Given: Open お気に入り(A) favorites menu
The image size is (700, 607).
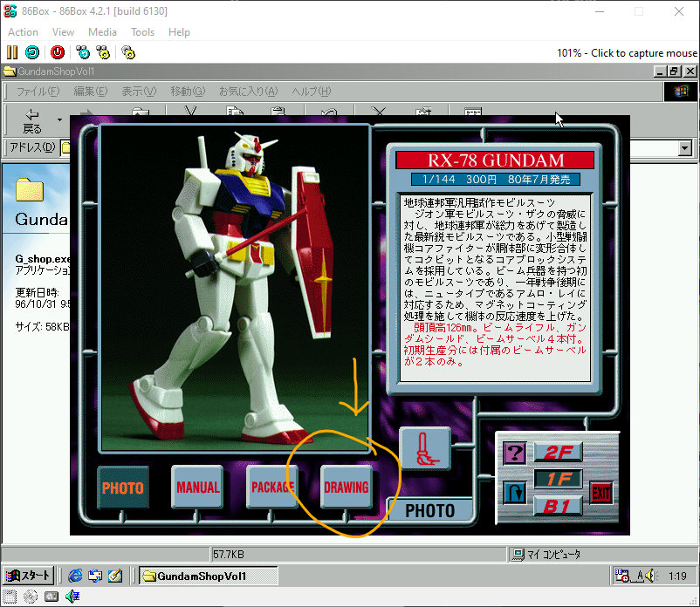Looking at the screenshot, I should (248, 92).
